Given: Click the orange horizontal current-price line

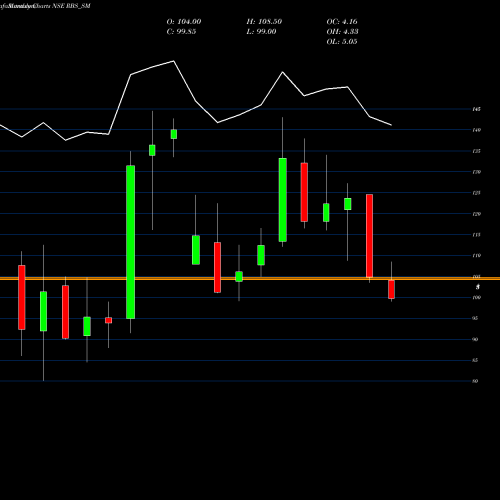Looking at the screenshot, I should pos(250,278).
